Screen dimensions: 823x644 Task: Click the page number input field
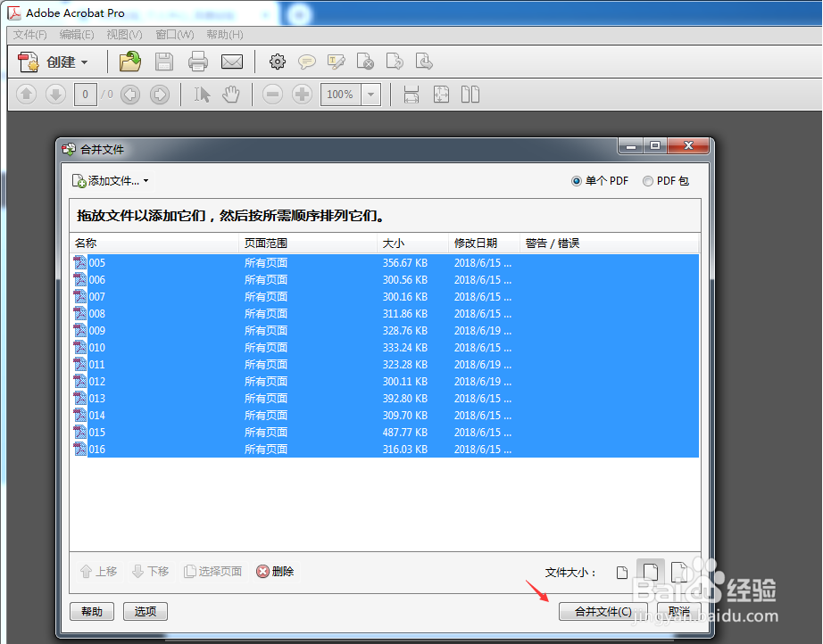[84, 94]
